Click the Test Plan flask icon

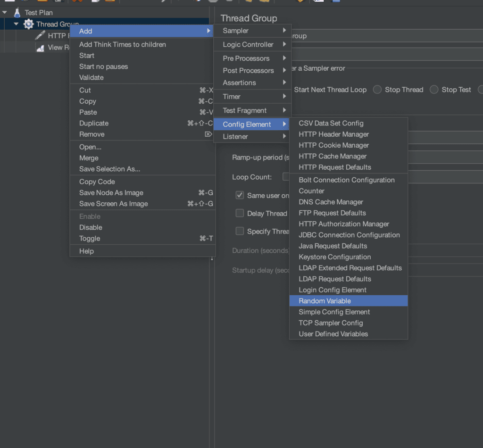point(17,12)
